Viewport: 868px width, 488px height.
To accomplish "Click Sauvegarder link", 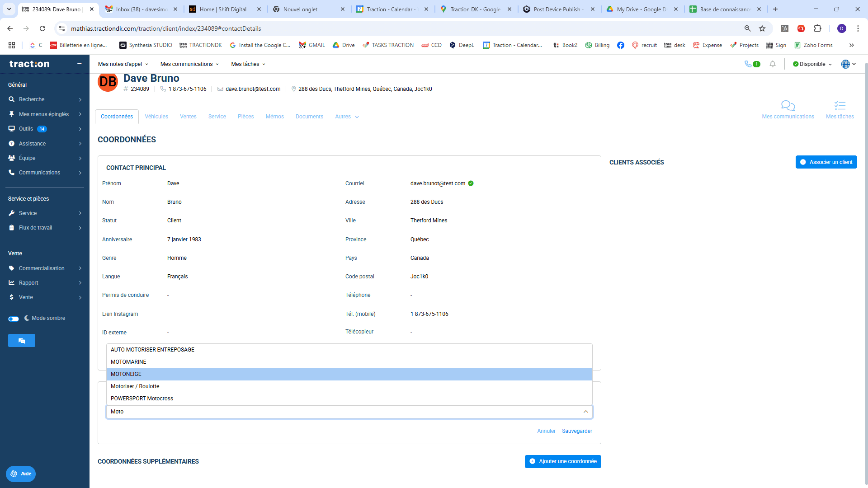I will tap(577, 431).
